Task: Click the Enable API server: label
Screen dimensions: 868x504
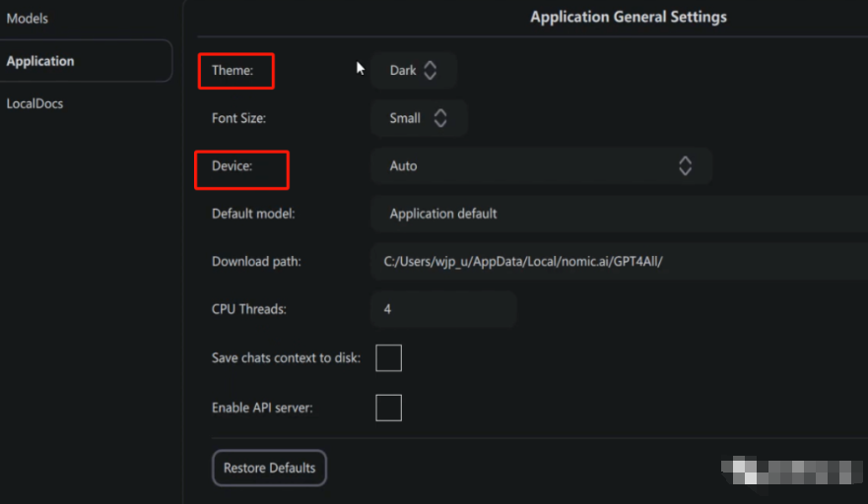Action: (262, 408)
